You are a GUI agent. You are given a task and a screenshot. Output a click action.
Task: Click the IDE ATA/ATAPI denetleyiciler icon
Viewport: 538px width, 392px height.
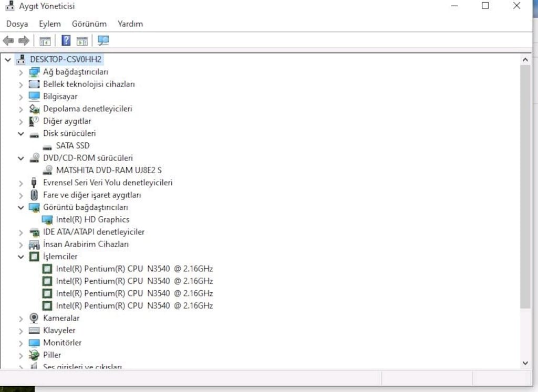(x=34, y=232)
